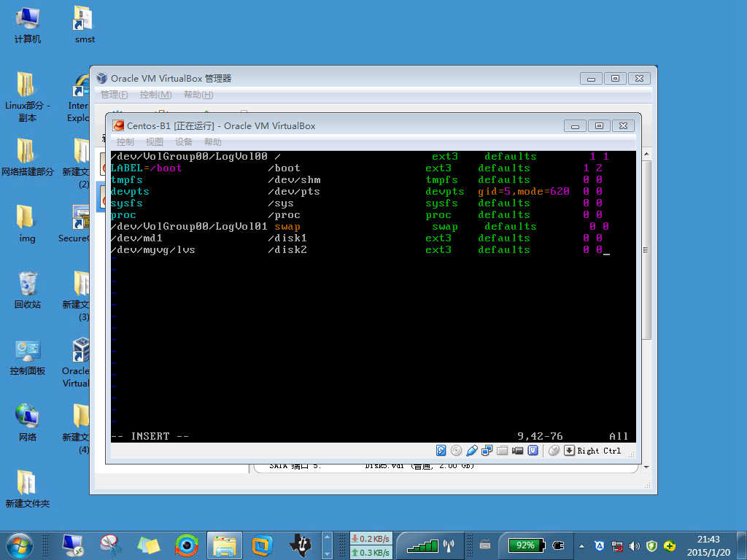Click the volume speaker tray icon
747x560 pixels.
(x=634, y=546)
